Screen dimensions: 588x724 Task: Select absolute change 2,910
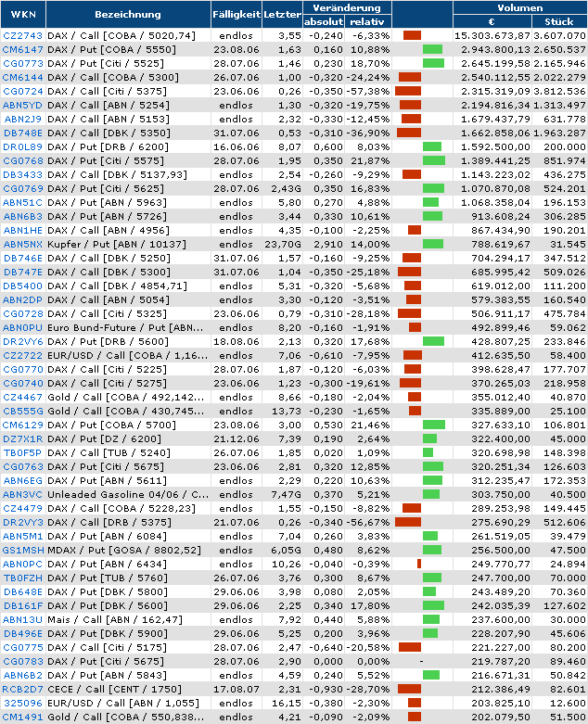328,244
